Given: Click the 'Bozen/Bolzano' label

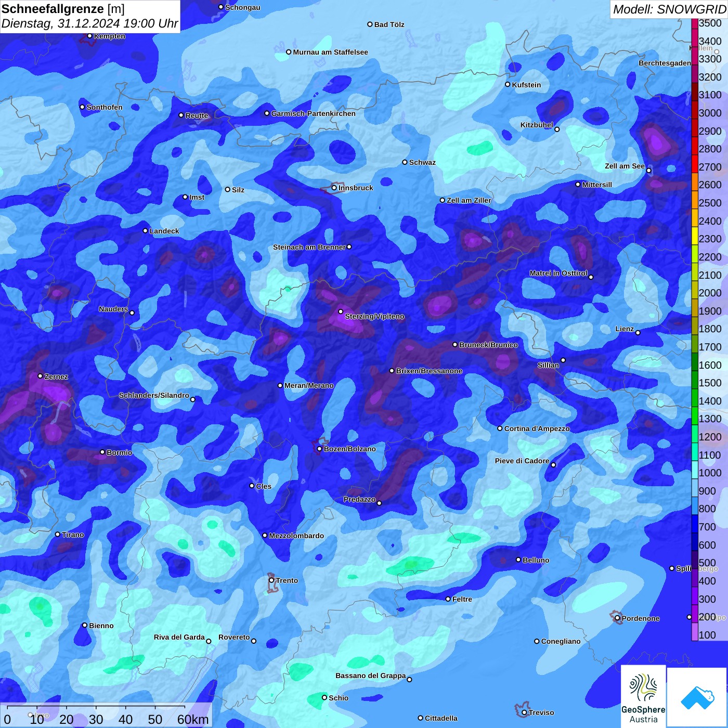Looking at the screenshot, I should [349, 449].
